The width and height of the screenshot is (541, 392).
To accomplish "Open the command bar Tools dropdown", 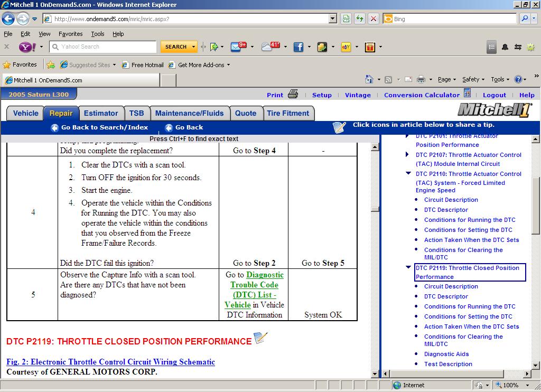I will 500,79.
